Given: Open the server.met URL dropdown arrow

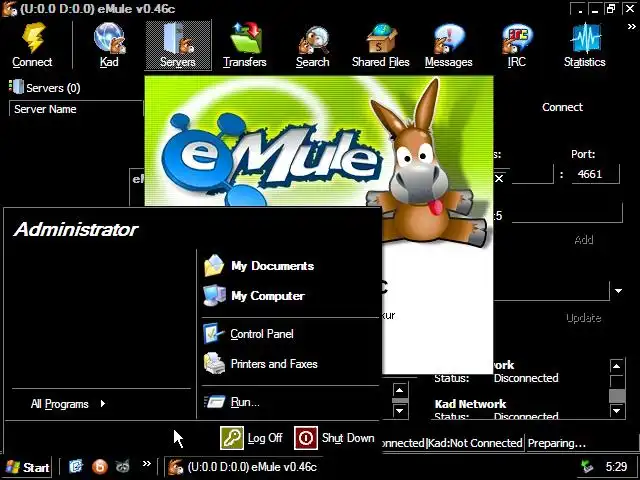Looking at the screenshot, I should tap(618, 291).
